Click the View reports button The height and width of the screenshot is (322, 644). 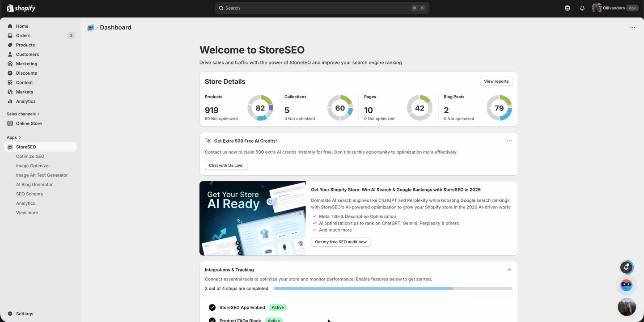496,81
